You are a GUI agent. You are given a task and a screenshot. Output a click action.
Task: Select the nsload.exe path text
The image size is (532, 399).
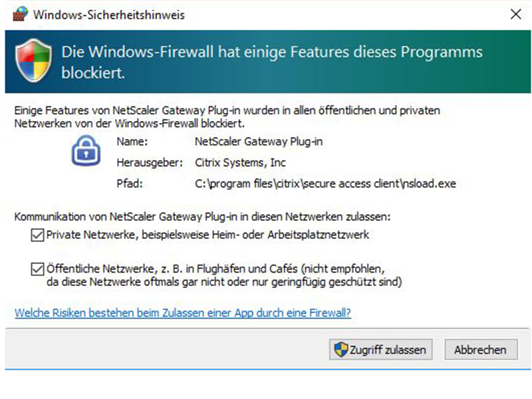[325, 184]
